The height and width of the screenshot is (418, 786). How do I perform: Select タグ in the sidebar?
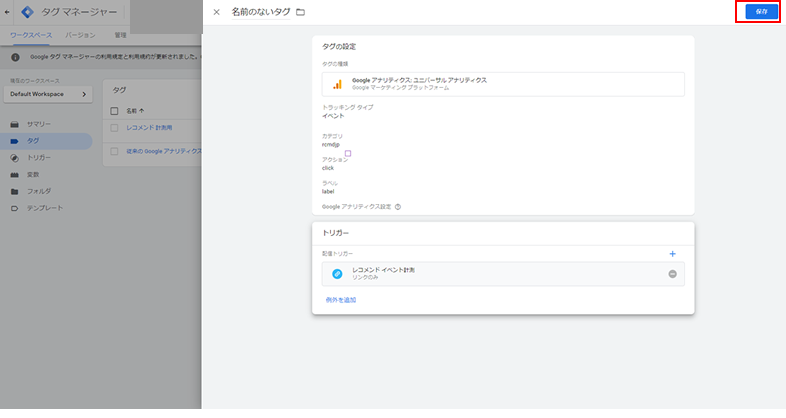(x=46, y=141)
